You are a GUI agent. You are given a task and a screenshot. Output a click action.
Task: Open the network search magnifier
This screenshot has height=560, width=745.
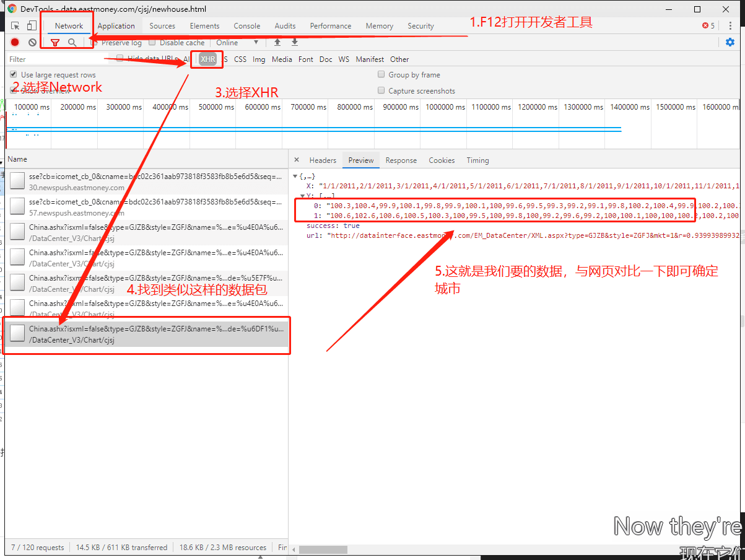point(72,43)
